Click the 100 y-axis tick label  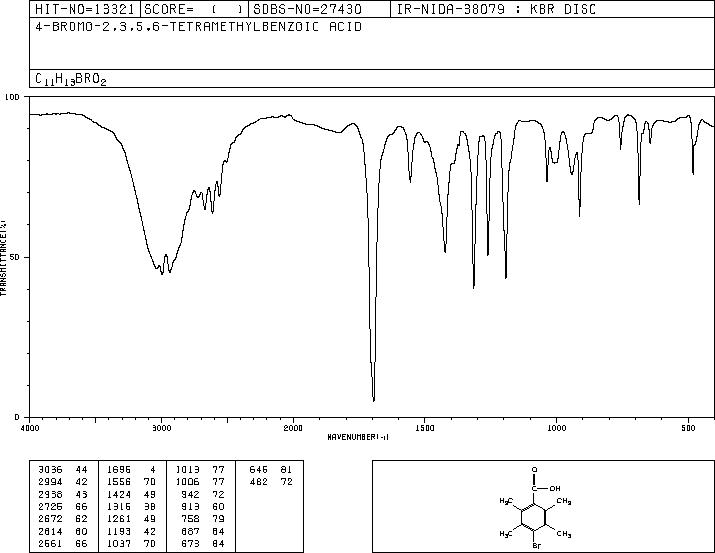pos(12,97)
